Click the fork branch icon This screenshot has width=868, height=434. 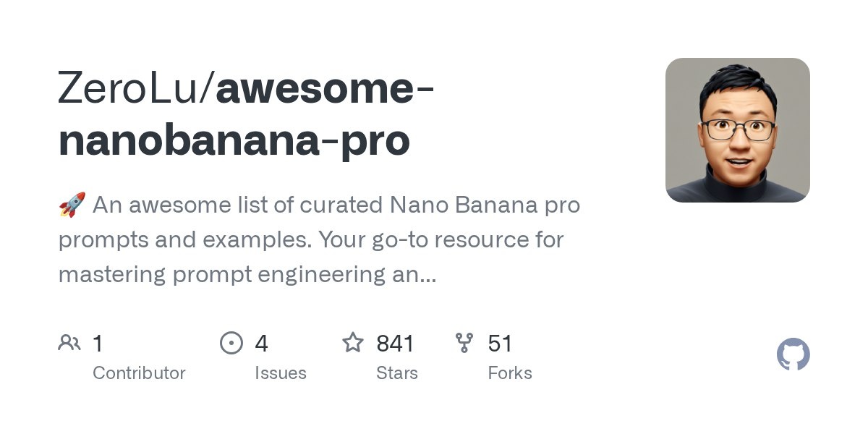(464, 342)
